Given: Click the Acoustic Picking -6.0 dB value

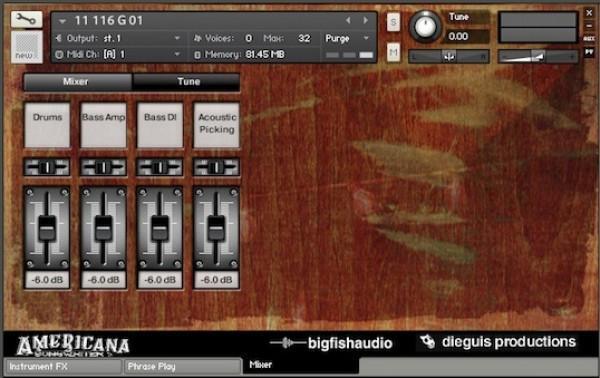Looking at the screenshot, I should (x=216, y=280).
